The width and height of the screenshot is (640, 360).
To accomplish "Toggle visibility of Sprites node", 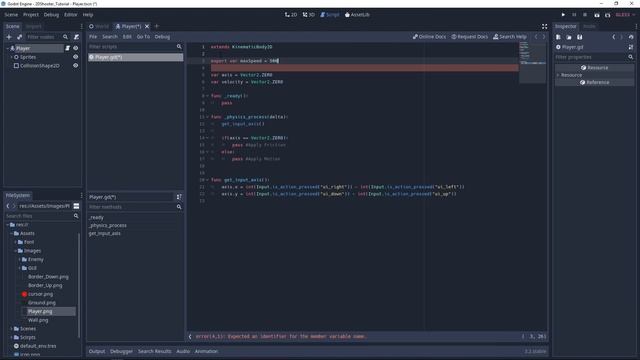I will (x=76, y=57).
